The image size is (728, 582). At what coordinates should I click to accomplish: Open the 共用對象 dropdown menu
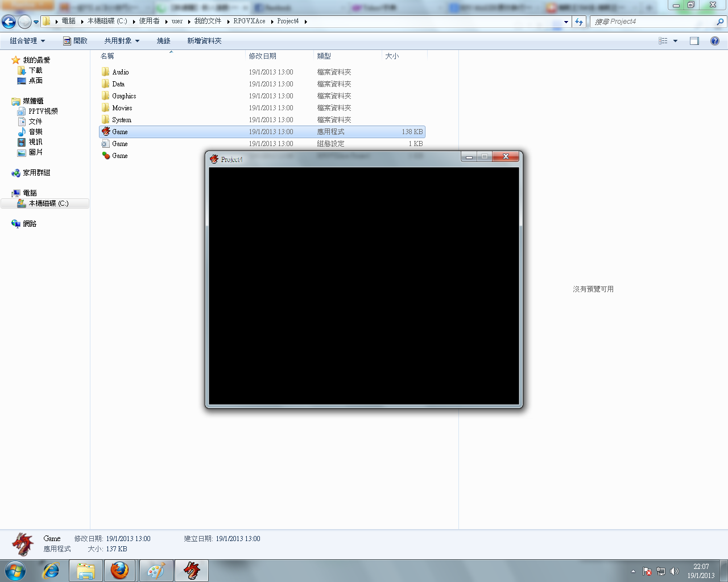coord(122,41)
